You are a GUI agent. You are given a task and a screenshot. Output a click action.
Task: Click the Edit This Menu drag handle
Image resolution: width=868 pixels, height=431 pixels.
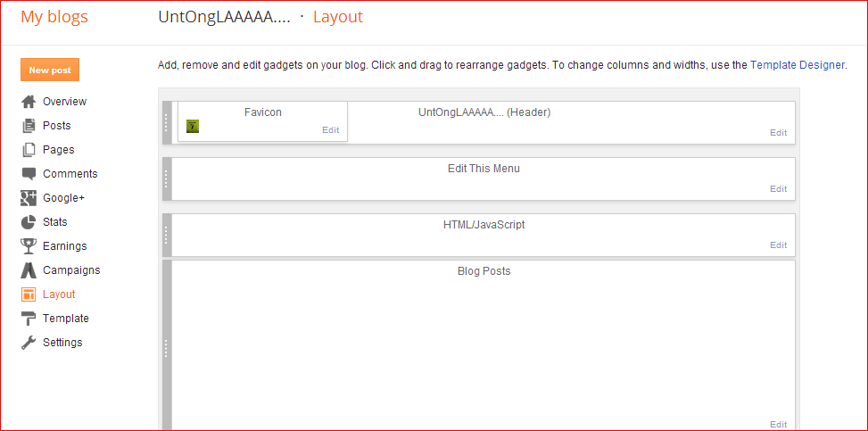pos(167,179)
